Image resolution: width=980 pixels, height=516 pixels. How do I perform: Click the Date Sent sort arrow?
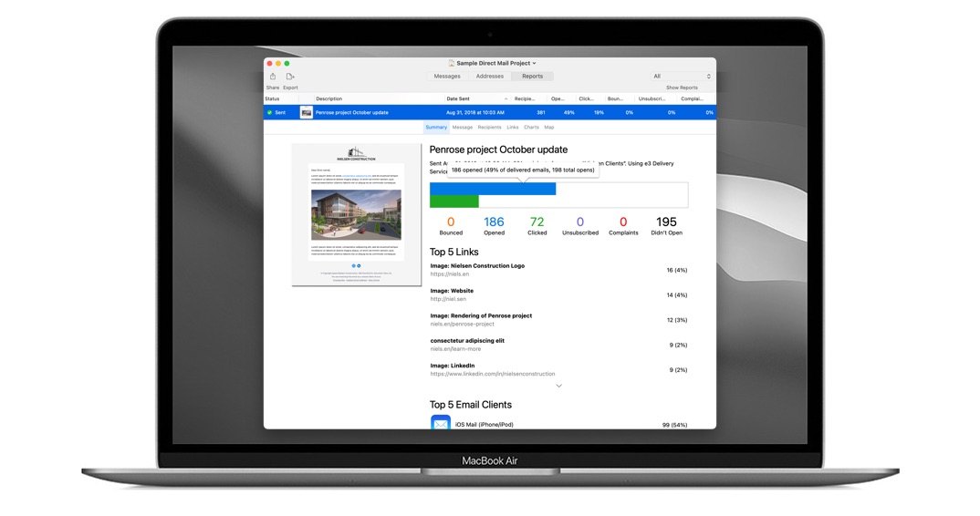coord(506,98)
